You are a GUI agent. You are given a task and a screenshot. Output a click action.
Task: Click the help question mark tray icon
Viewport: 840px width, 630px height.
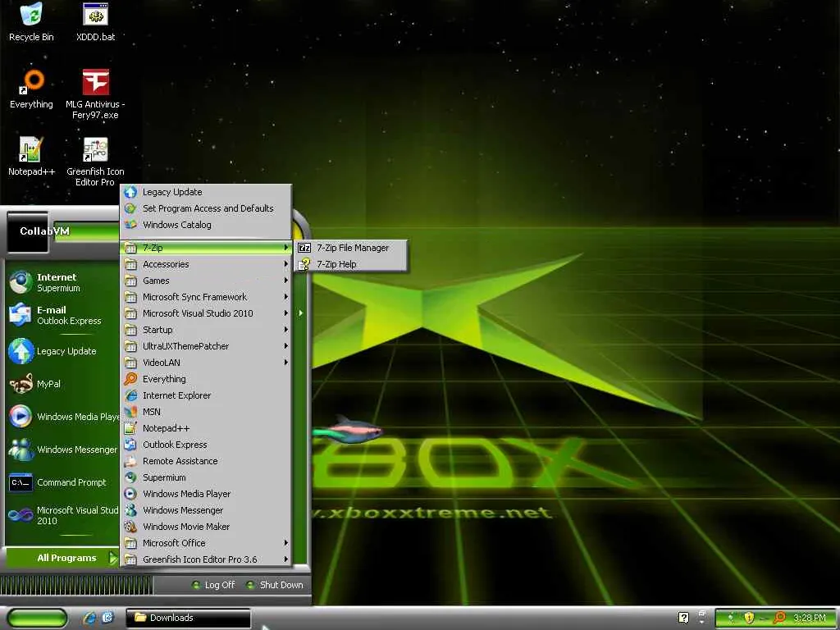[683, 618]
